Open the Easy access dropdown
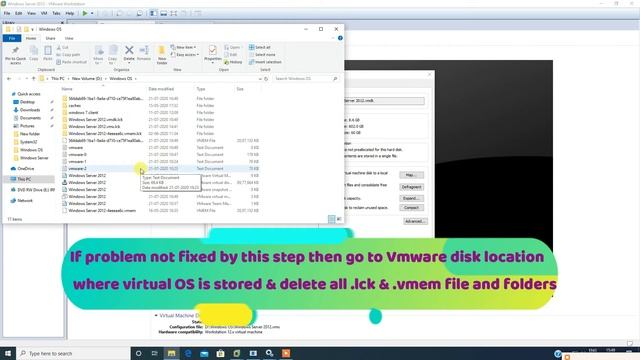Image resolution: width=640 pixels, height=360 pixels. (x=184, y=55)
